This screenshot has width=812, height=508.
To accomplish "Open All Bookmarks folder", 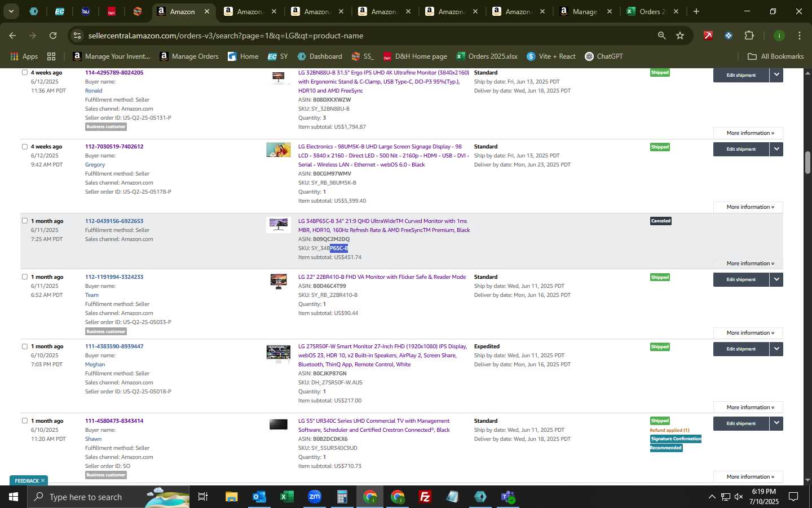I will (x=775, y=56).
